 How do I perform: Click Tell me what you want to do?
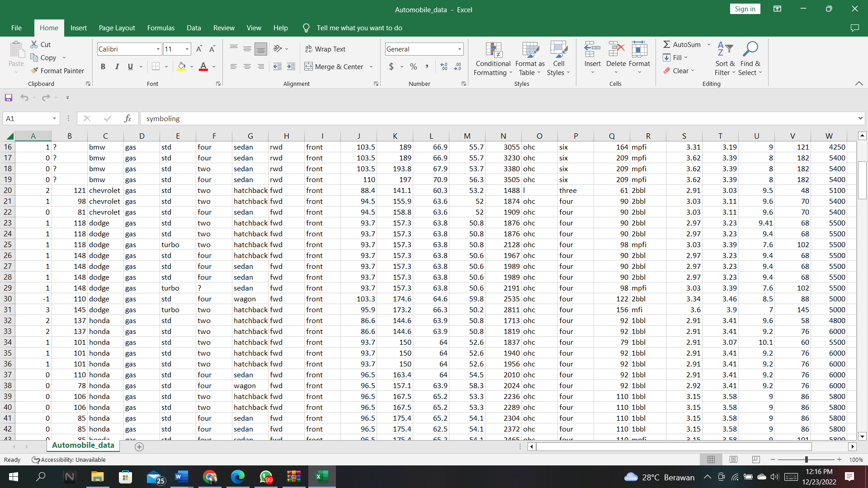pos(359,28)
